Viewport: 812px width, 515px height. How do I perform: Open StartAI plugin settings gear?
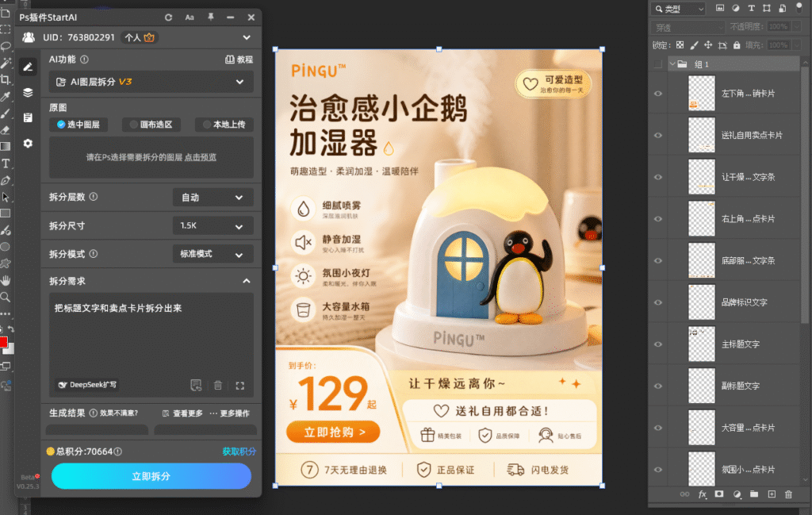click(x=28, y=143)
